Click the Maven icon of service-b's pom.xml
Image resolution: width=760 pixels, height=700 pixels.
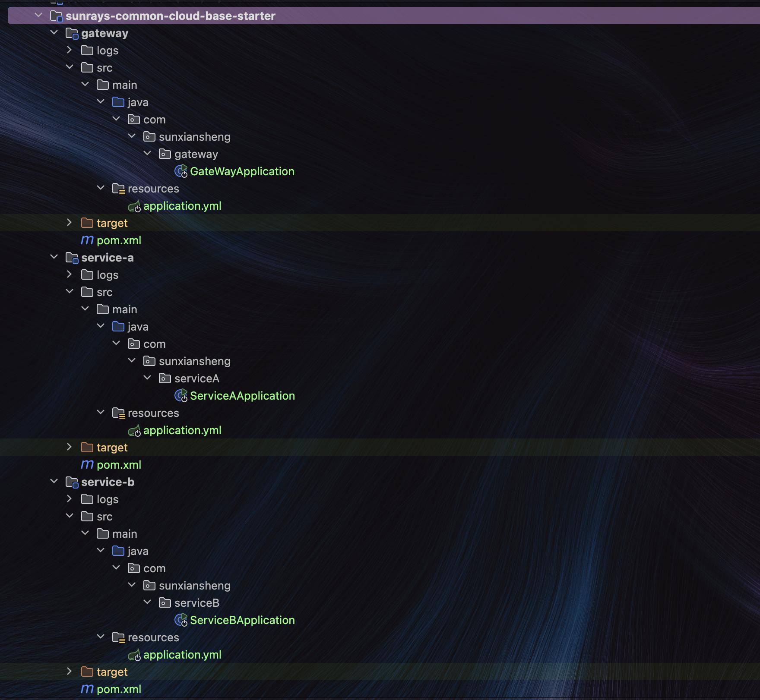87,689
